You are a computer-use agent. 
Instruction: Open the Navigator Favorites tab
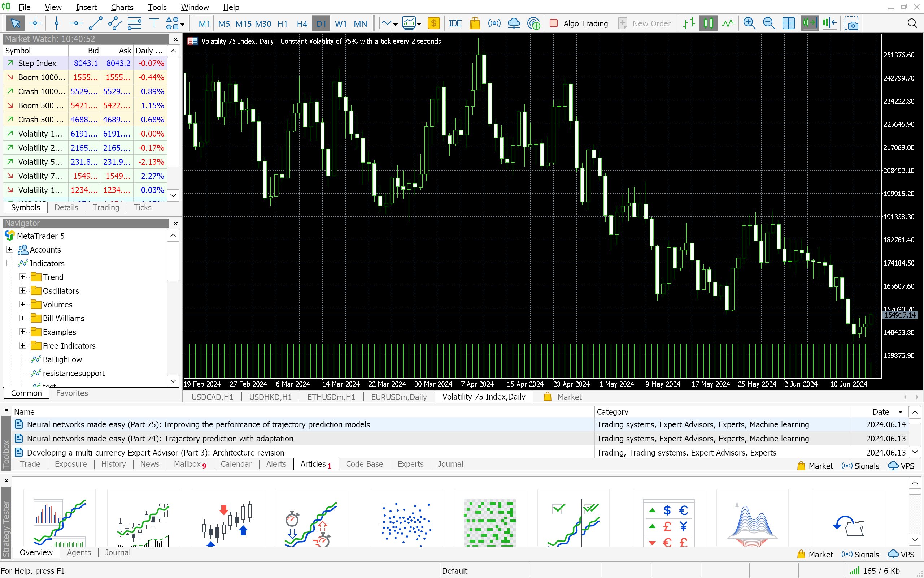[x=72, y=393]
